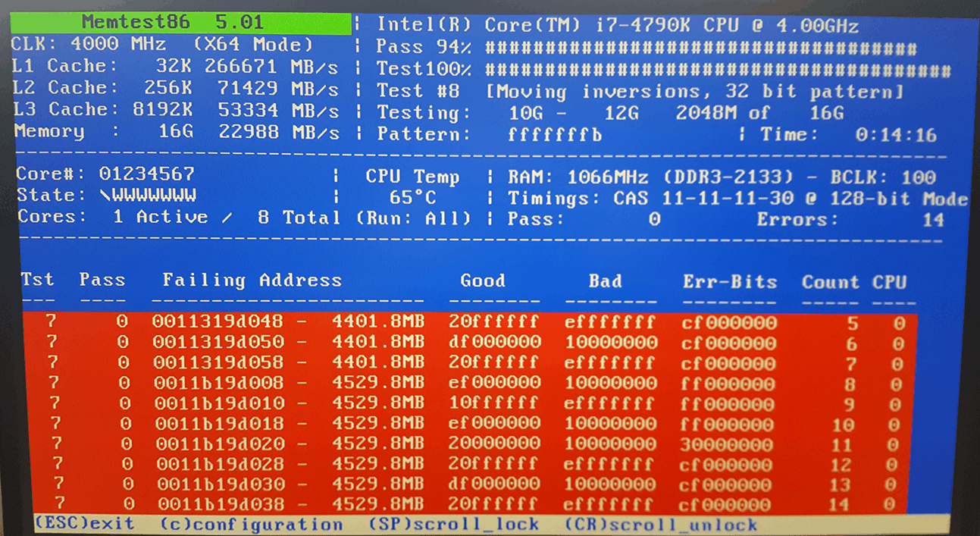Click the Memory speed 22988 MB/s

(x=277, y=132)
